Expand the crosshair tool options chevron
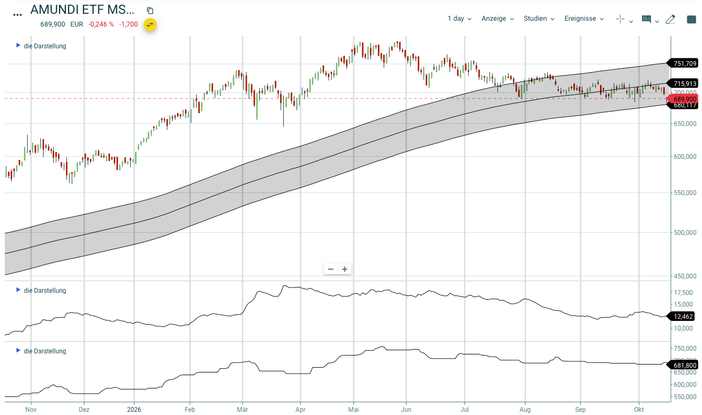 631,21
